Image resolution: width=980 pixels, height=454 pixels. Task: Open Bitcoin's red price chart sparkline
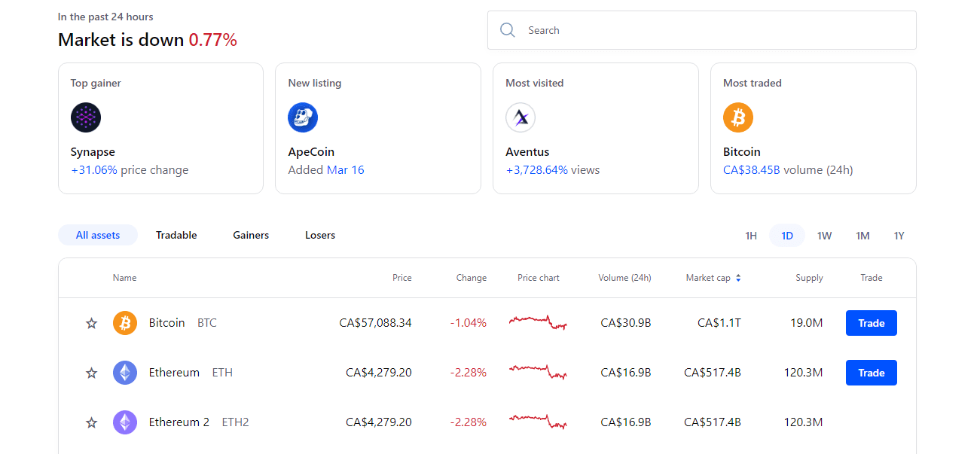538,322
